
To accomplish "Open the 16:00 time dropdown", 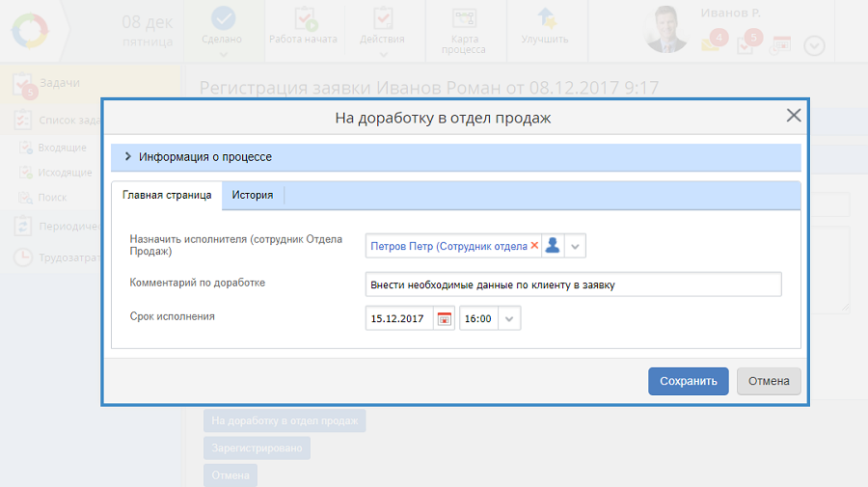I will coord(509,319).
